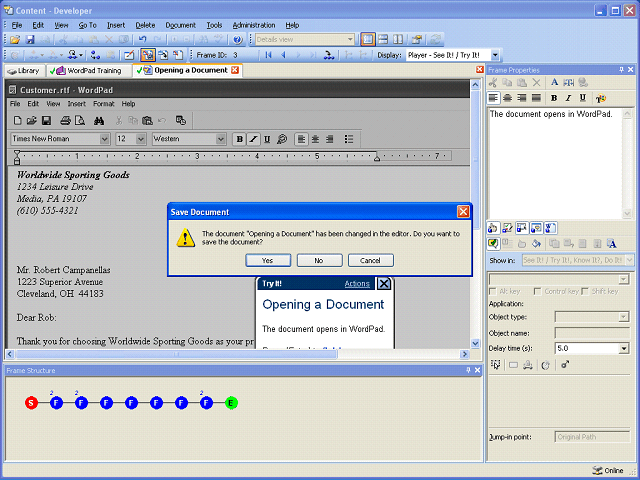Open the Tools menu
The height and width of the screenshot is (480, 640).
click(214, 25)
